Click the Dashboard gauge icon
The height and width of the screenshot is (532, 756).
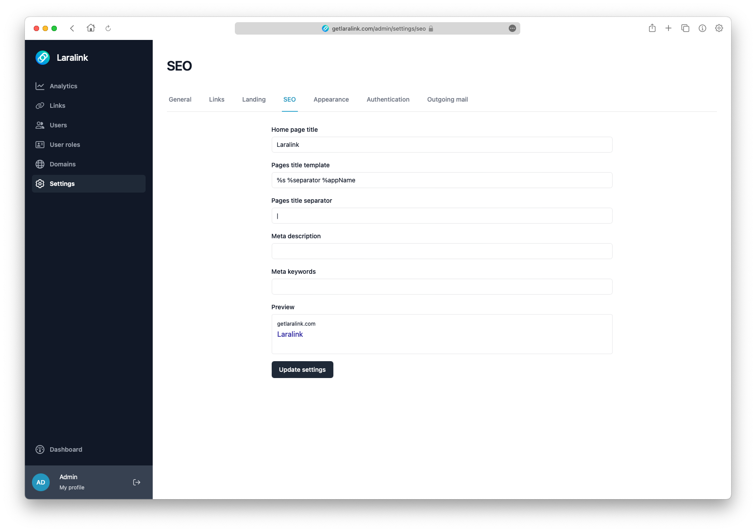tap(40, 449)
